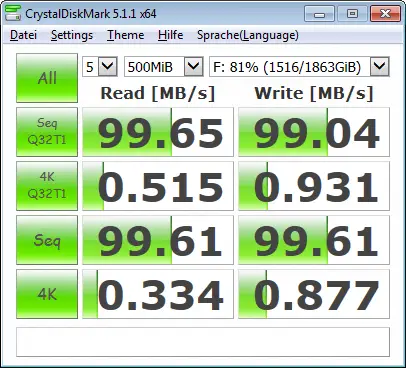The width and height of the screenshot is (406, 368).
Task: Click the CrystalDiskMark title bar icon
Action: [13, 14]
